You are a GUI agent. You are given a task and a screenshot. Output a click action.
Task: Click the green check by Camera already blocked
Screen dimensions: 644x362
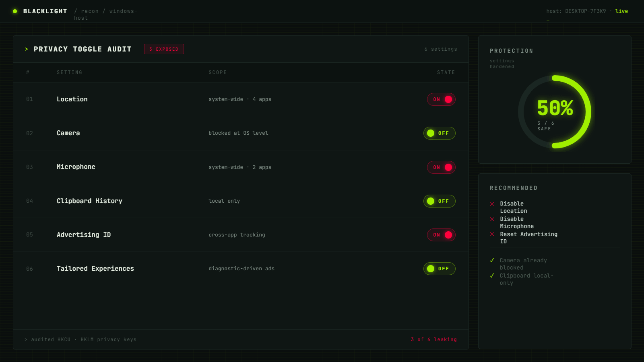point(492,261)
